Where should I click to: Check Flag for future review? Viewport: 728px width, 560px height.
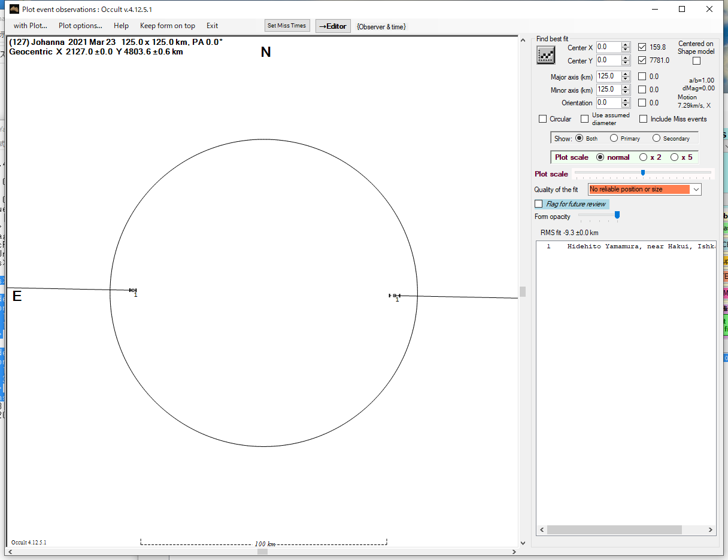(539, 204)
